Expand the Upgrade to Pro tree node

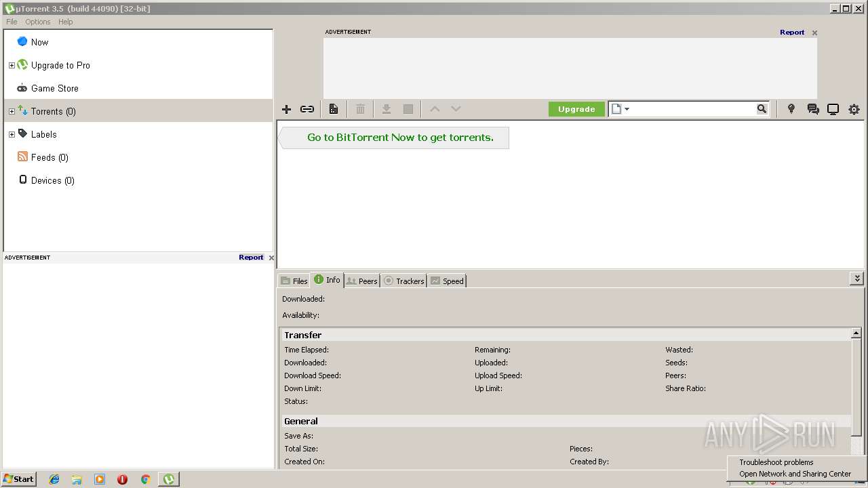point(12,66)
